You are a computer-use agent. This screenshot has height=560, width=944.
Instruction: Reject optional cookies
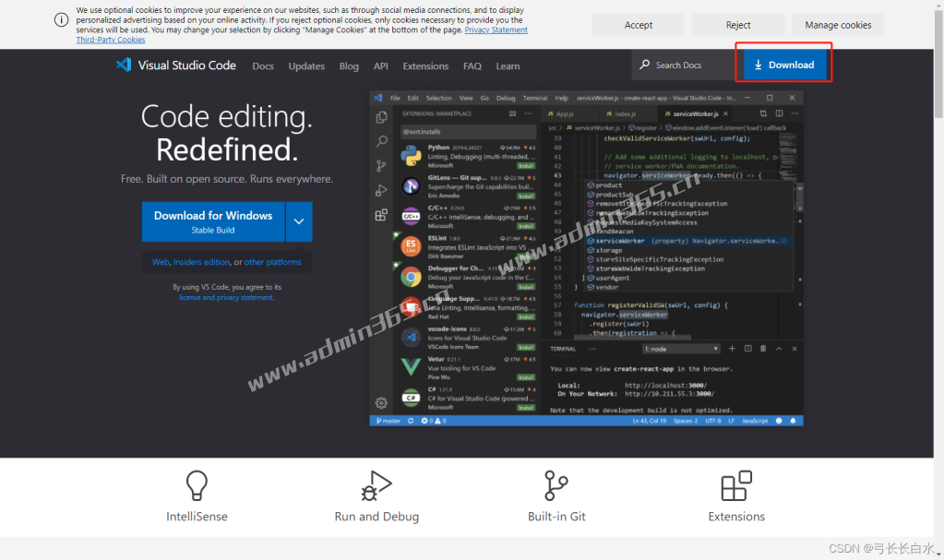738,25
